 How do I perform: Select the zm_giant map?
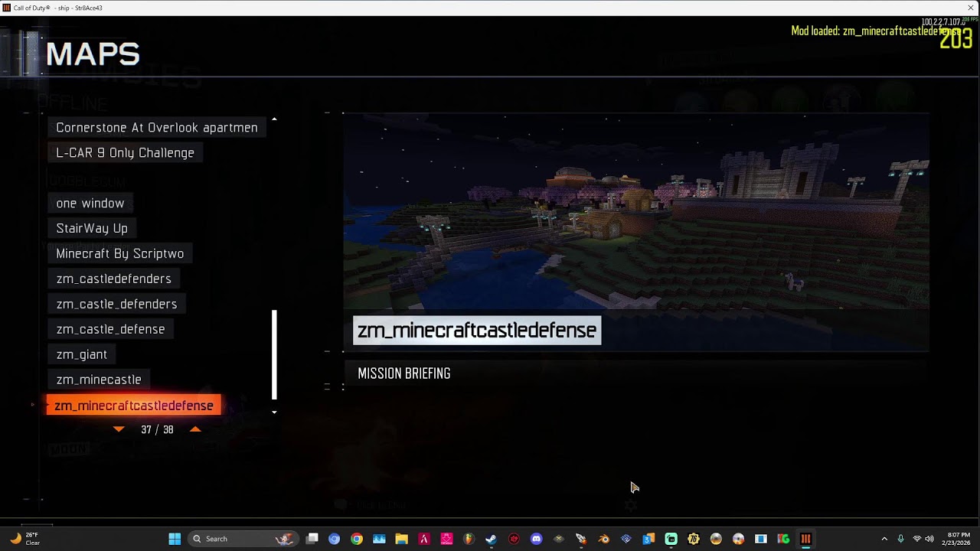[x=81, y=354]
